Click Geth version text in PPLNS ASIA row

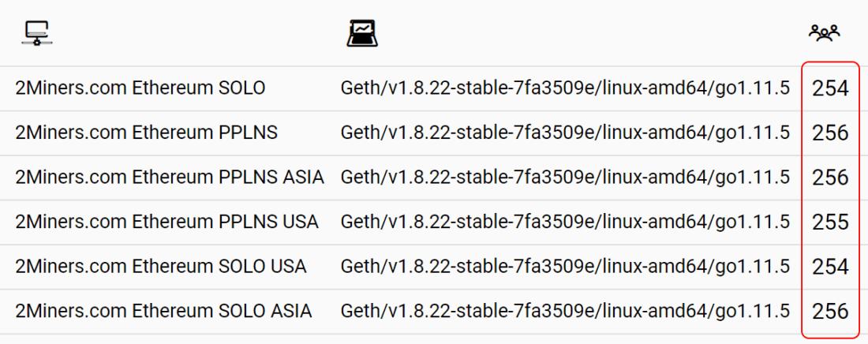[565, 178]
